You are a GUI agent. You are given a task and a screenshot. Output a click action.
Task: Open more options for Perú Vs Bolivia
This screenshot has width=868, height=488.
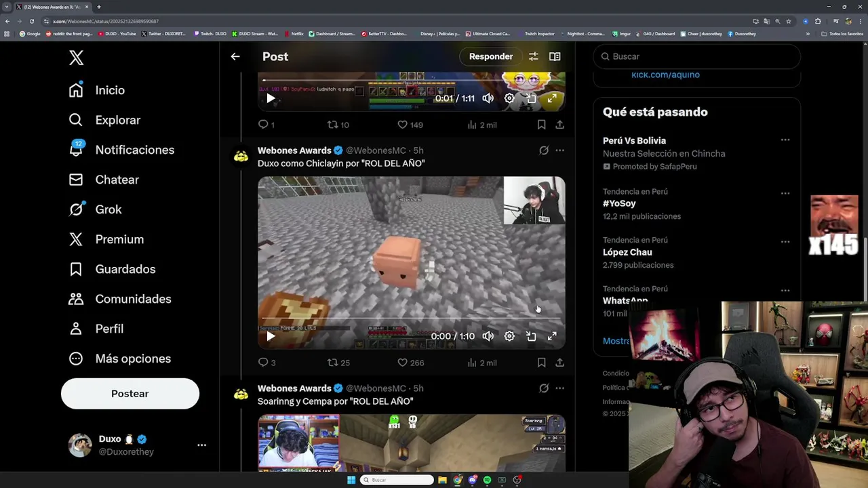click(785, 140)
